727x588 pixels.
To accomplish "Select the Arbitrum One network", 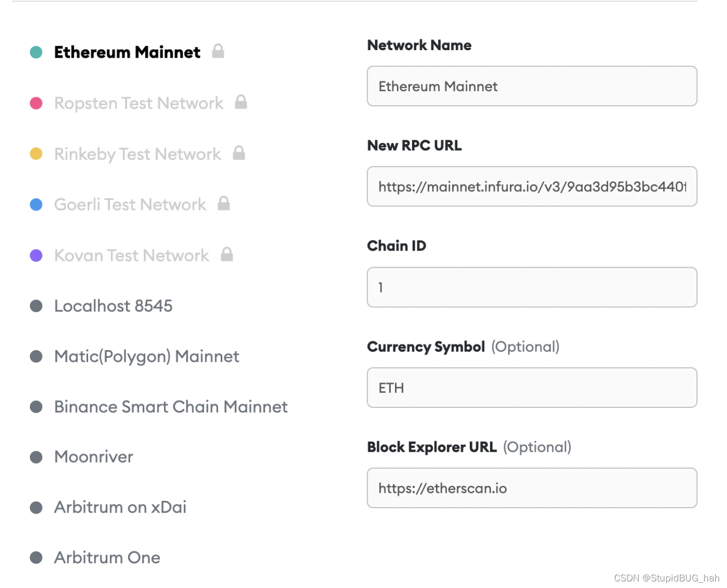I will pos(106,557).
